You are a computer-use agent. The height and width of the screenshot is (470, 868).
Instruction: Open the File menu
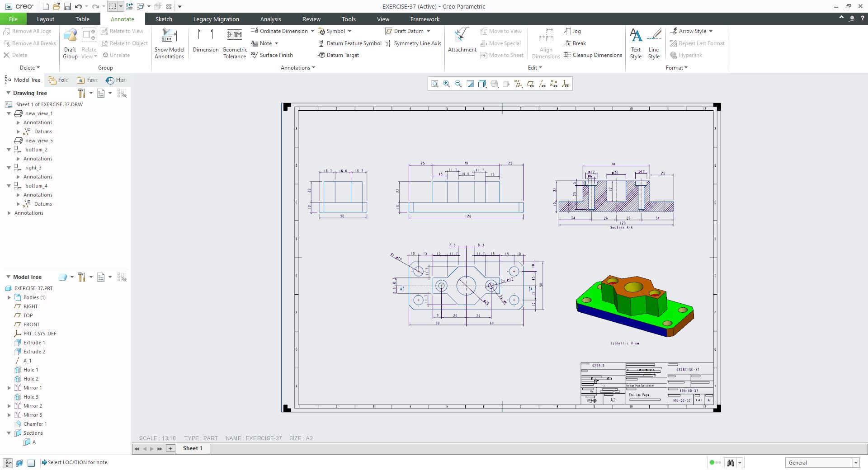[13, 19]
